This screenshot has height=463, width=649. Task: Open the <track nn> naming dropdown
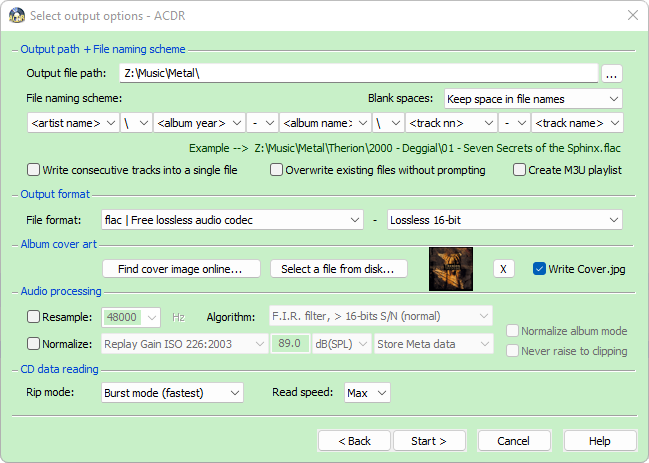click(x=451, y=123)
